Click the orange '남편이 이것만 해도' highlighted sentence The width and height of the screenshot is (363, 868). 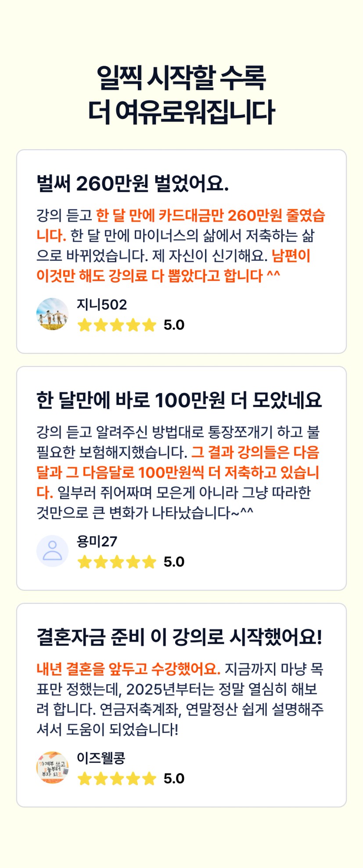[x=158, y=276]
